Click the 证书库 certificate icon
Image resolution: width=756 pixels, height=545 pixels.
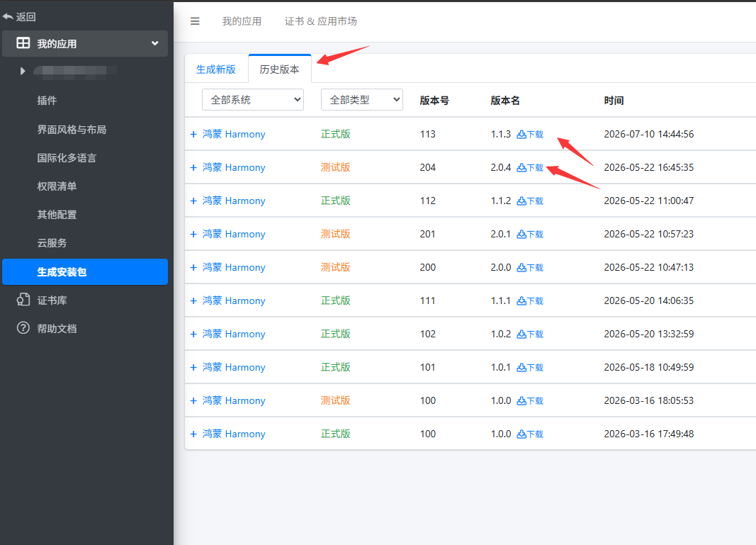(23, 300)
